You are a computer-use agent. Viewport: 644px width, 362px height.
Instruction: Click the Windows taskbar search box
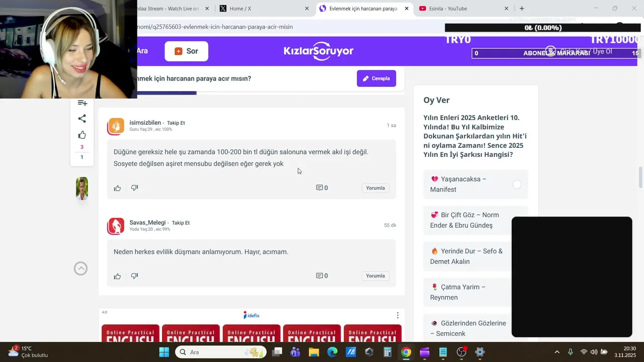point(220,352)
